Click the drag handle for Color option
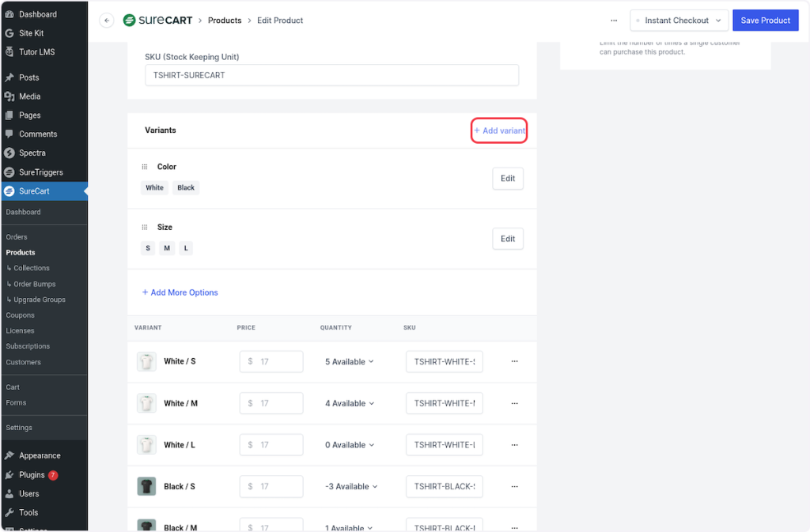Image resolution: width=810 pixels, height=532 pixels. coord(145,167)
